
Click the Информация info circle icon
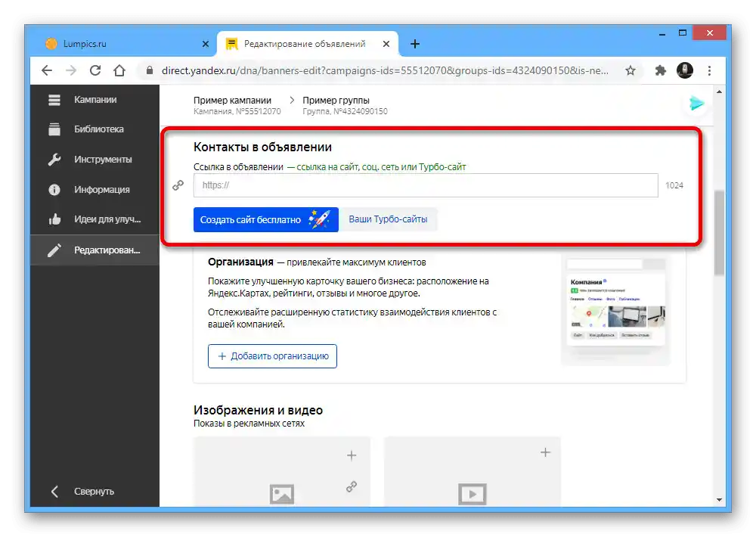tap(54, 190)
